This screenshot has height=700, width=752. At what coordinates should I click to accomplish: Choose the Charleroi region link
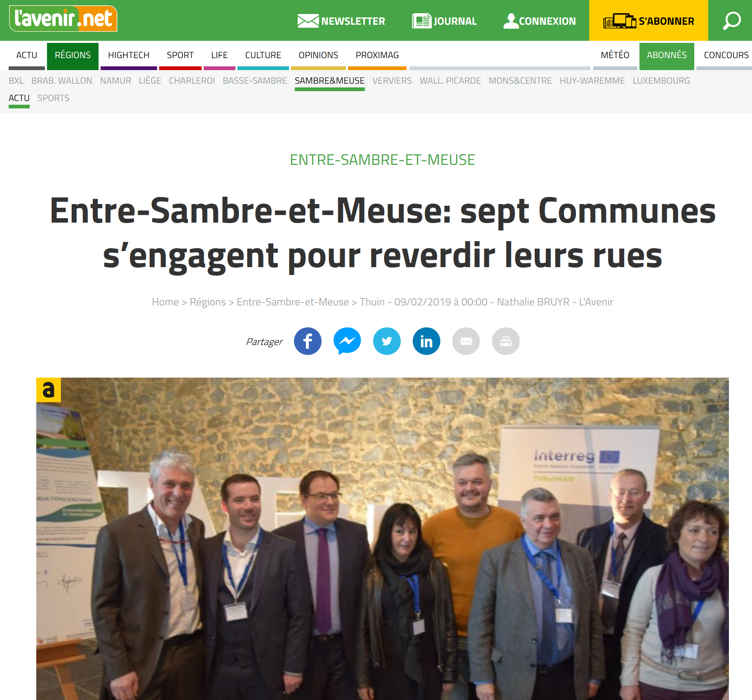(x=192, y=81)
